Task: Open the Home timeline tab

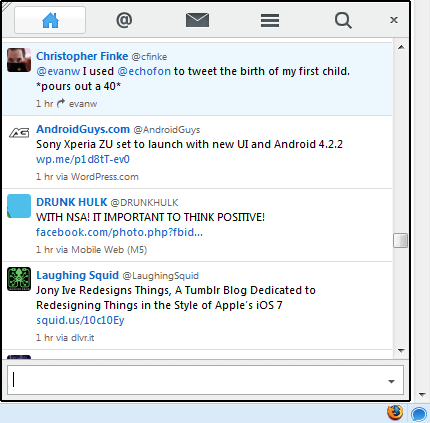Action: click(x=50, y=20)
